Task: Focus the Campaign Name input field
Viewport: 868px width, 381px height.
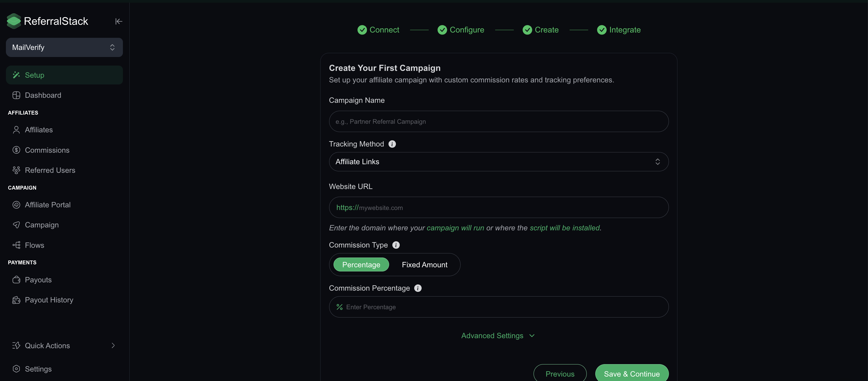Action: click(499, 121)
